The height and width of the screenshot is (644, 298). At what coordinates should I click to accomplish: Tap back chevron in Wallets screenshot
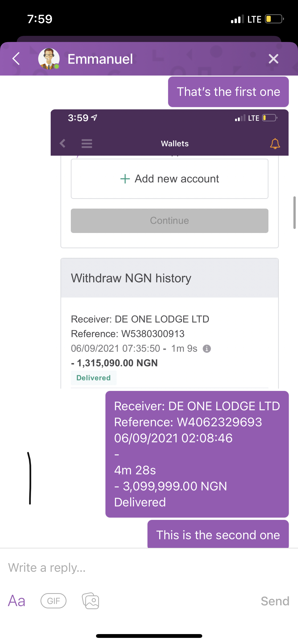point(62,143)
